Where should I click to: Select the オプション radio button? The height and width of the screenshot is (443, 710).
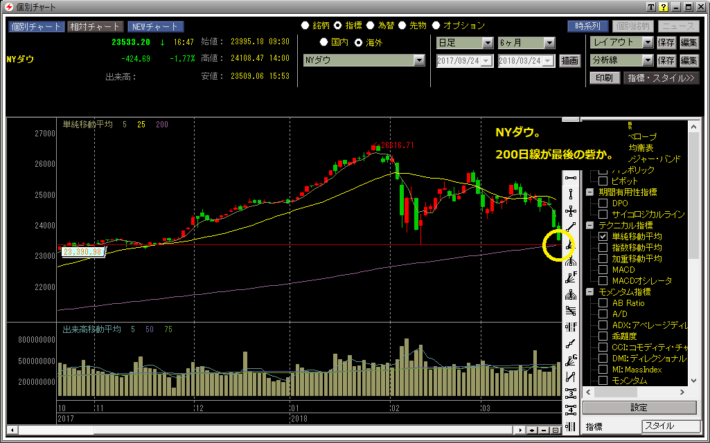pyautogui.click(x=436, y=25)
